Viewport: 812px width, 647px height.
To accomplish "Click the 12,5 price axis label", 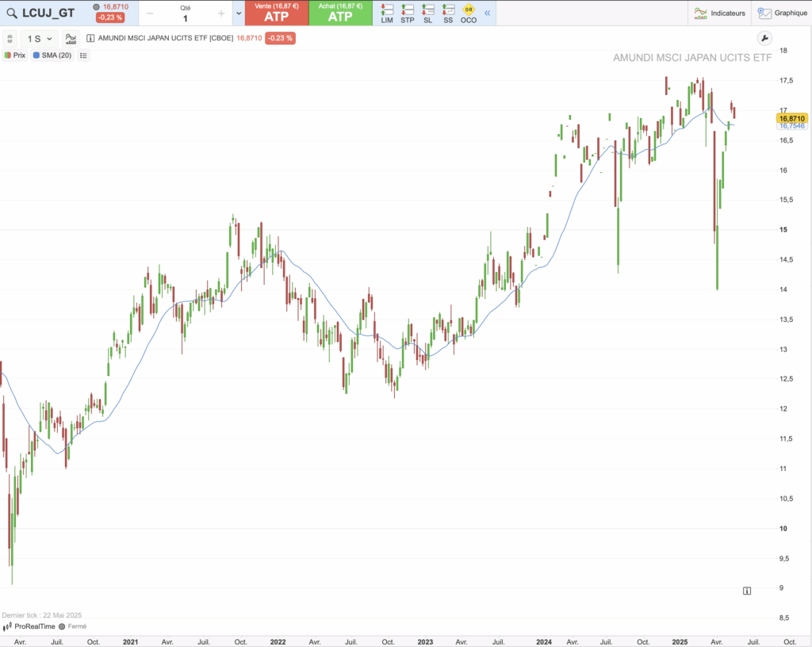I will pyautogui.click(x=786, y=379).
